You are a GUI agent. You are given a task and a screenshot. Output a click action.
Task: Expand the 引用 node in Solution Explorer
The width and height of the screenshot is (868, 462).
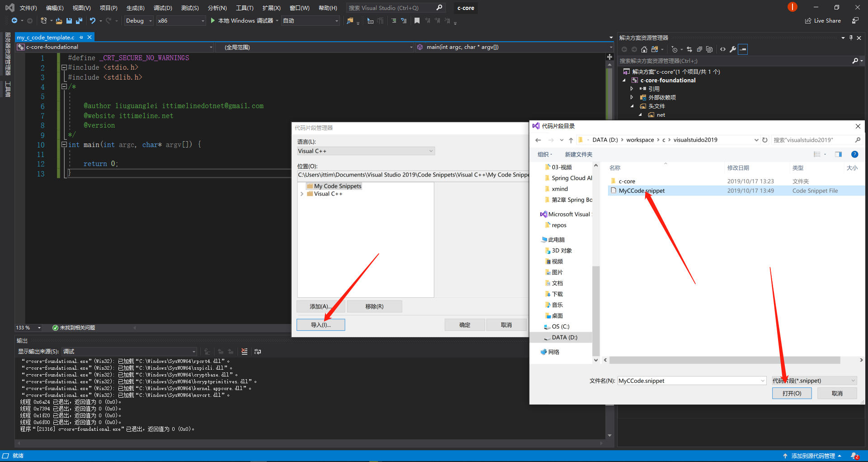tap(632, 89)
